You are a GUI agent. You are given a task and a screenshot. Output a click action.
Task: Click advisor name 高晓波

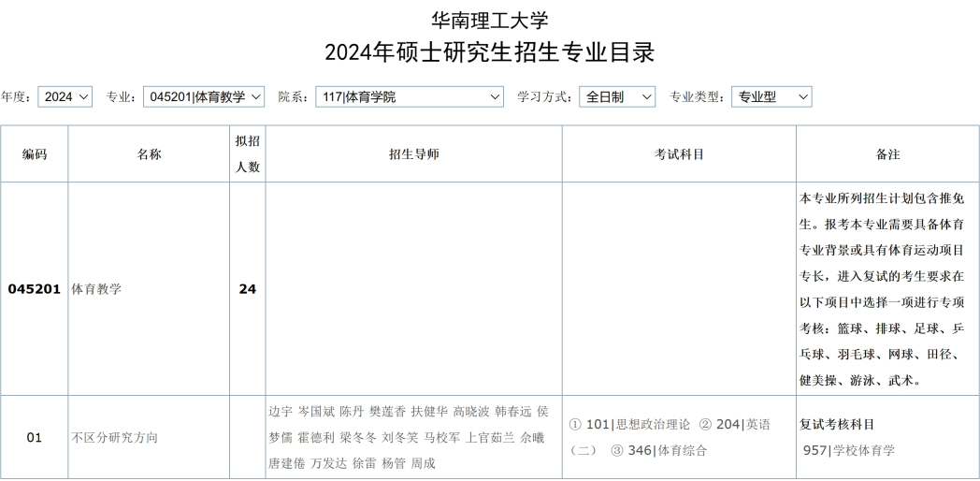click(471, 412)
